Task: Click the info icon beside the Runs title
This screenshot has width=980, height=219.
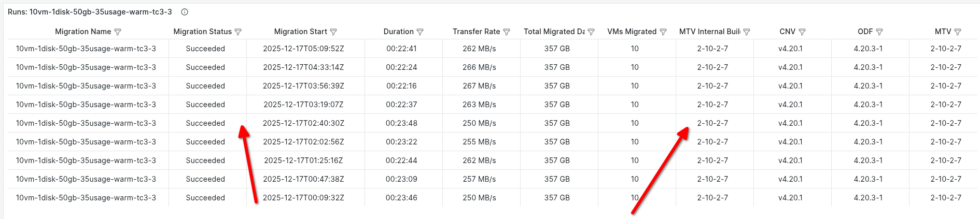Action: (x=185, y=12)
